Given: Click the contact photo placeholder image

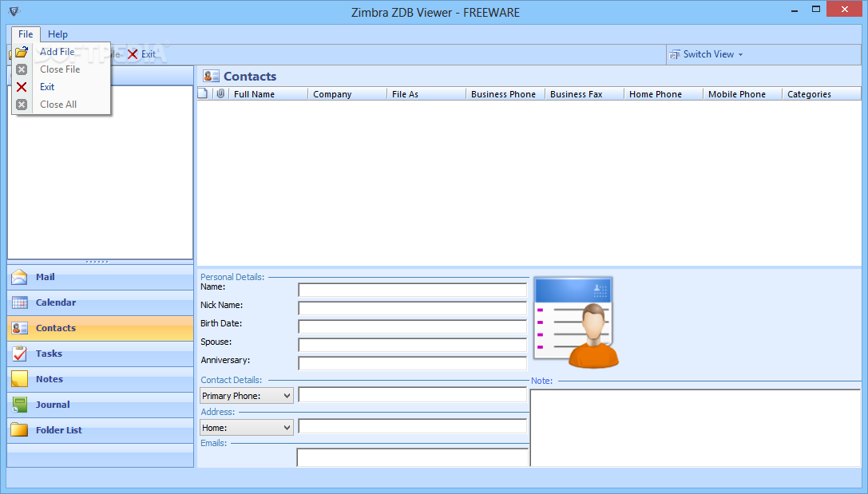Looking at the screenshot, I should tap(577, 322).
